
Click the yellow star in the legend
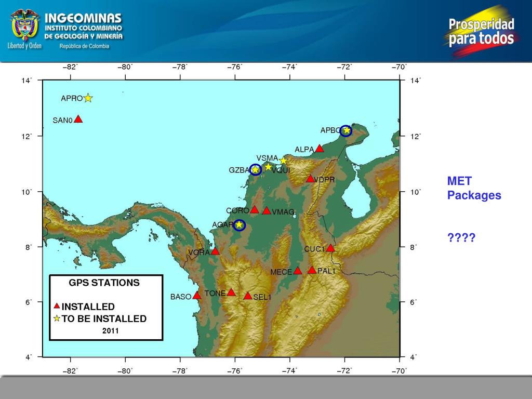57,318
